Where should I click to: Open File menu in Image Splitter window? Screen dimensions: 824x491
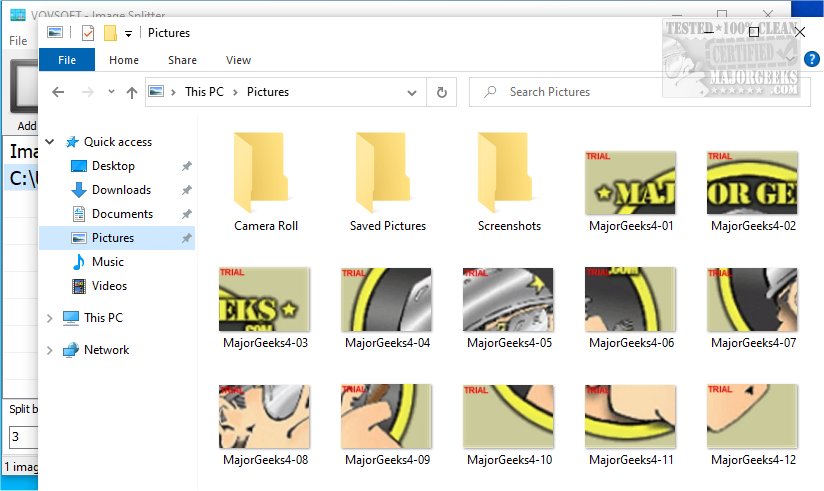point(18,40)
